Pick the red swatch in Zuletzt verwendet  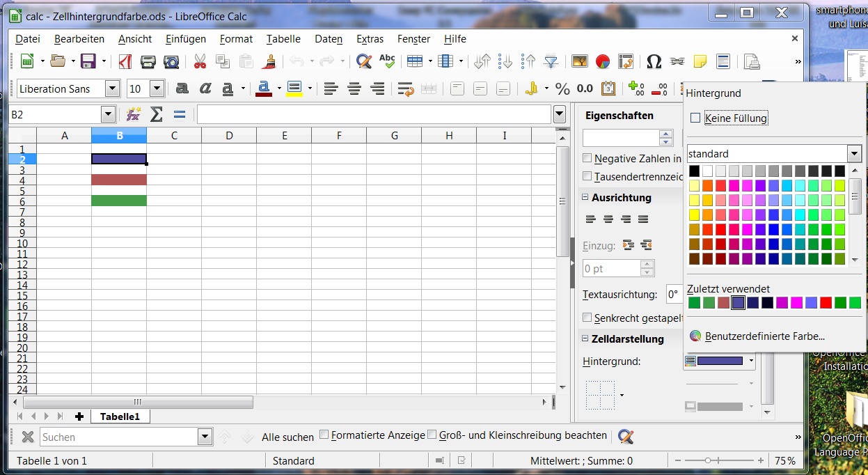tap(826, 302)
